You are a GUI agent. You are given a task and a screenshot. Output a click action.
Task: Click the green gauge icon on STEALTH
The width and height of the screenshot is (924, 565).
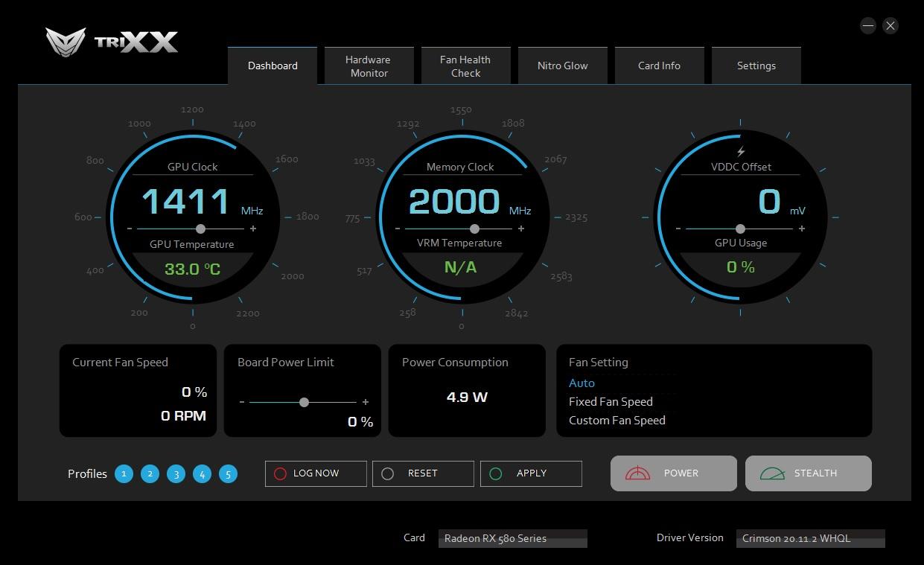(x=772, y=473)
